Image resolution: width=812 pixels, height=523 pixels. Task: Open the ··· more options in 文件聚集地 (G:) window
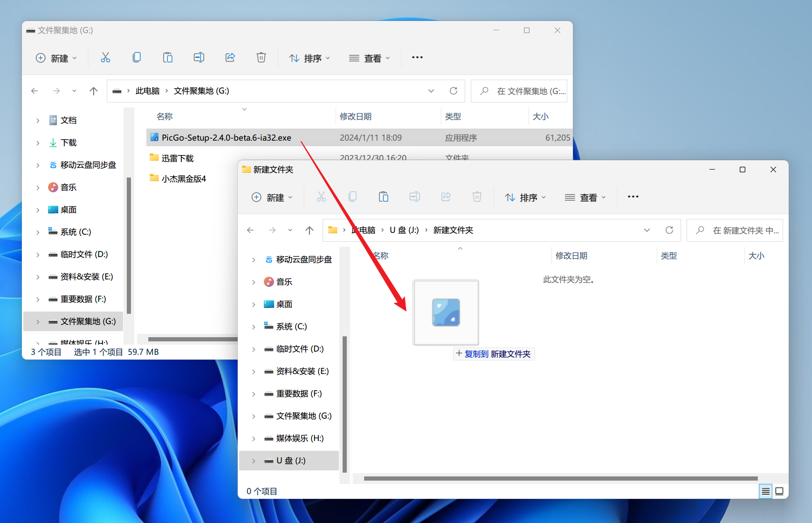[x=417, y=58]
